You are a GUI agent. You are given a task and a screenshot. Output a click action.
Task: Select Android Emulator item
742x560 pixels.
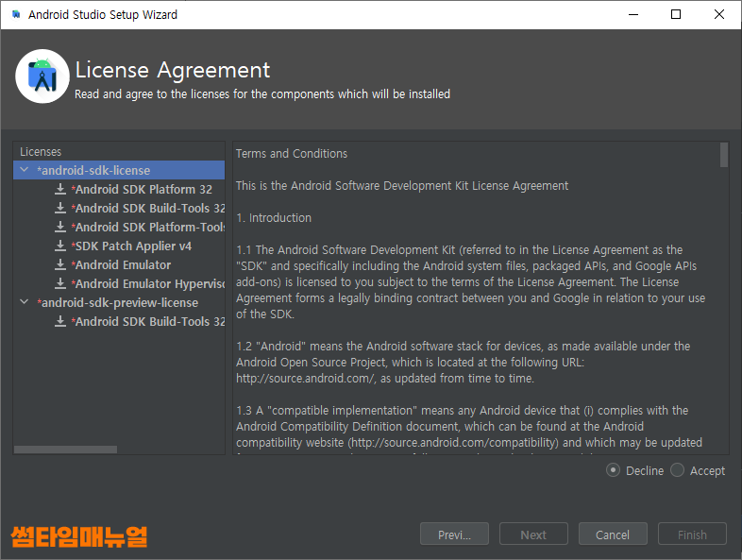pos(121,264)
